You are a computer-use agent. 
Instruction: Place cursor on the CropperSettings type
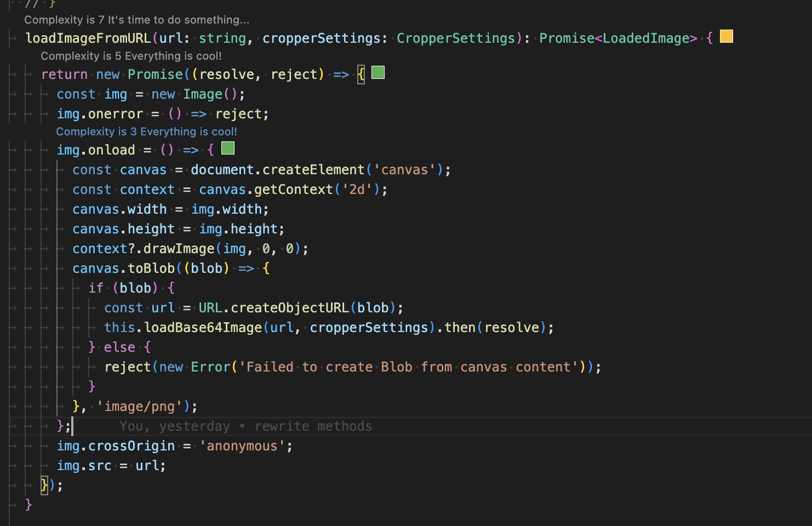click(456, 38)
